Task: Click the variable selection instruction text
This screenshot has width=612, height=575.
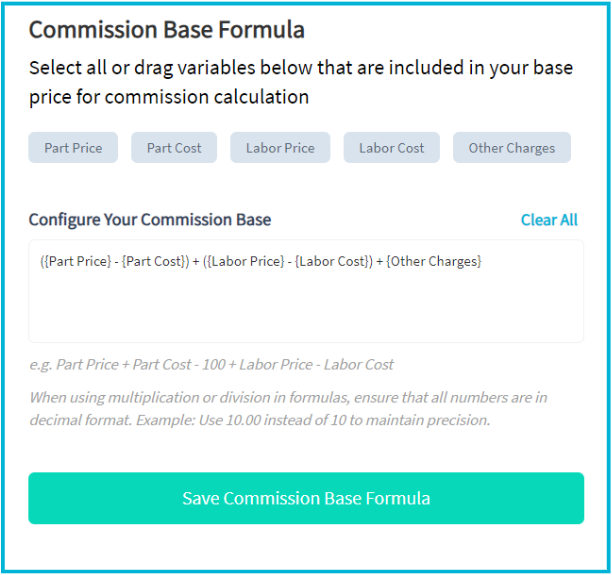Action: pos(301,82)
